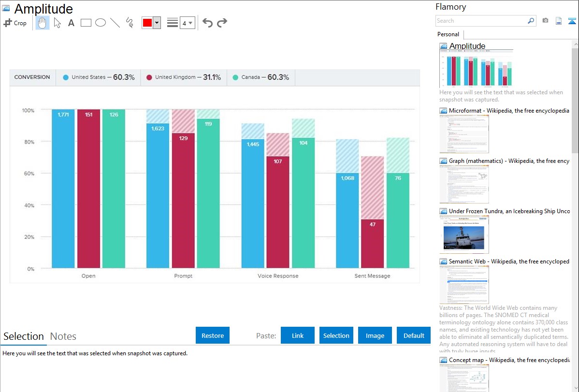Click the camera capture icon

pyautogui.click(x=545, y=21)
